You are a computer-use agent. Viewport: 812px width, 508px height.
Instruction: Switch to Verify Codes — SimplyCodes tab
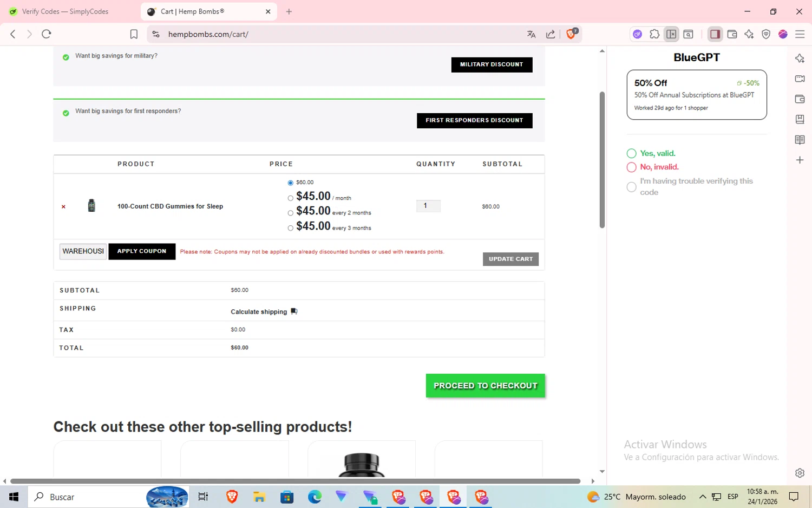pyautogui.click(x=65, y=11)
